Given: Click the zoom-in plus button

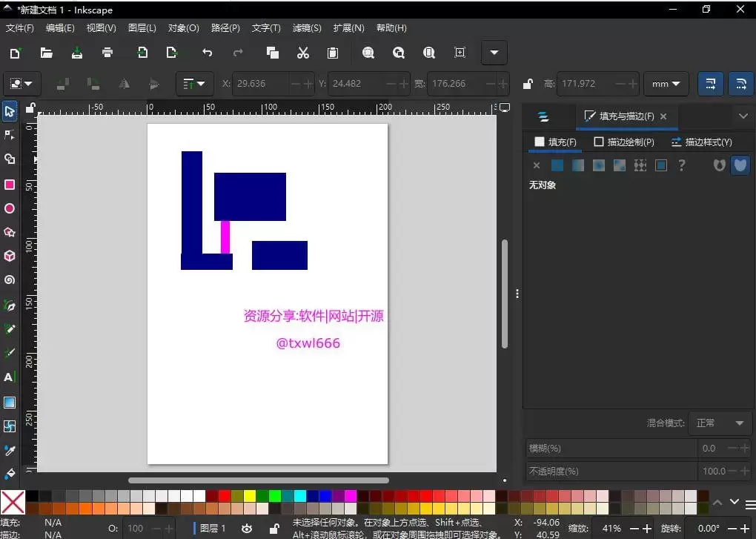Looking at the screenshot, I should tap(646, 529).
